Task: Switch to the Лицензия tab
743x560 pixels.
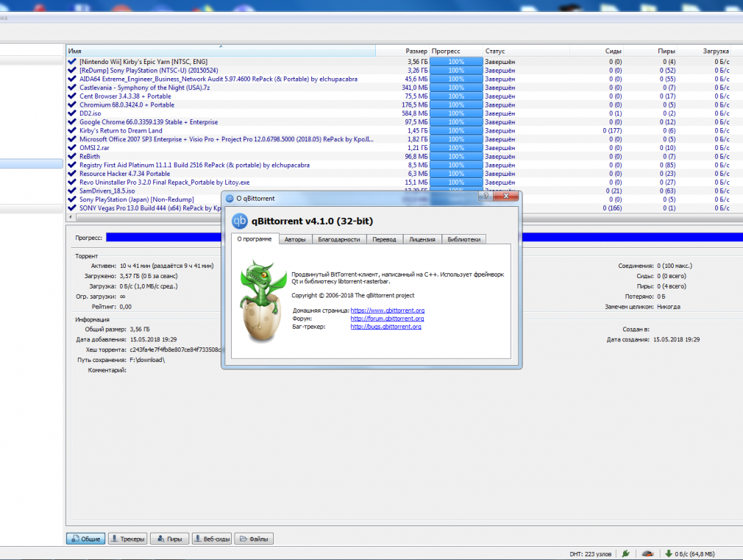Action: click(422, 239)
